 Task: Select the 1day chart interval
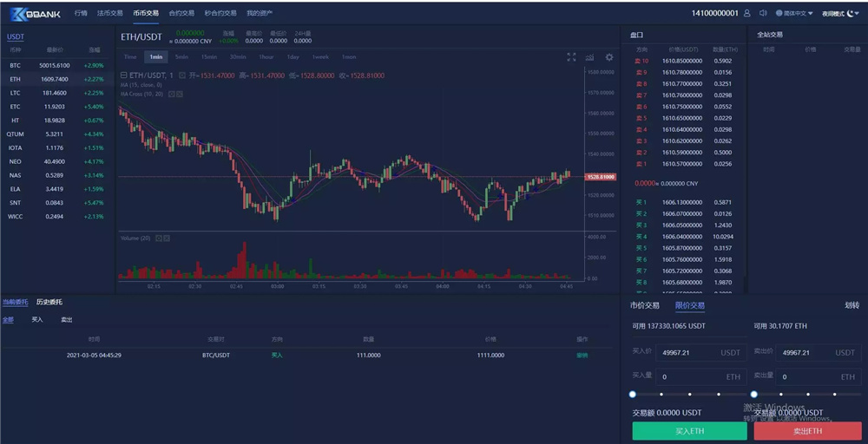[293, 57]
